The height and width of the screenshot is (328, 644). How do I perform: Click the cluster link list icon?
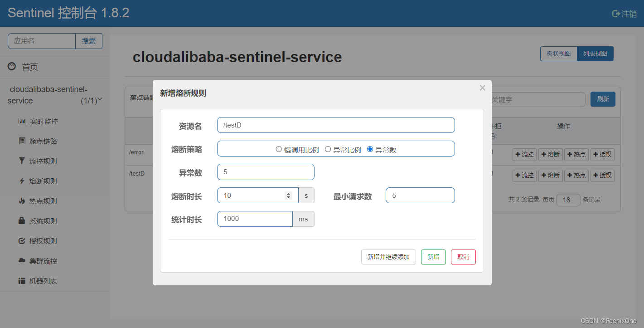[22, 142]
